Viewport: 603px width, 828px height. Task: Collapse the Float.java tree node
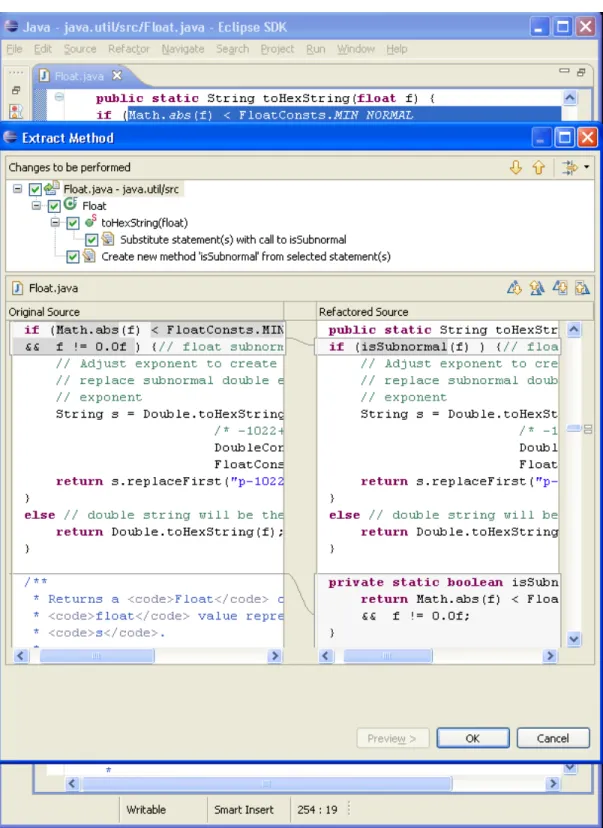(x=17, y=189)
